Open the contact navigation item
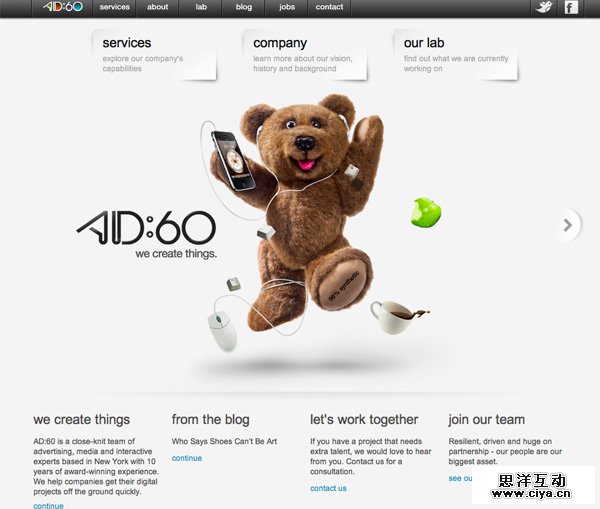 (329, 7)
